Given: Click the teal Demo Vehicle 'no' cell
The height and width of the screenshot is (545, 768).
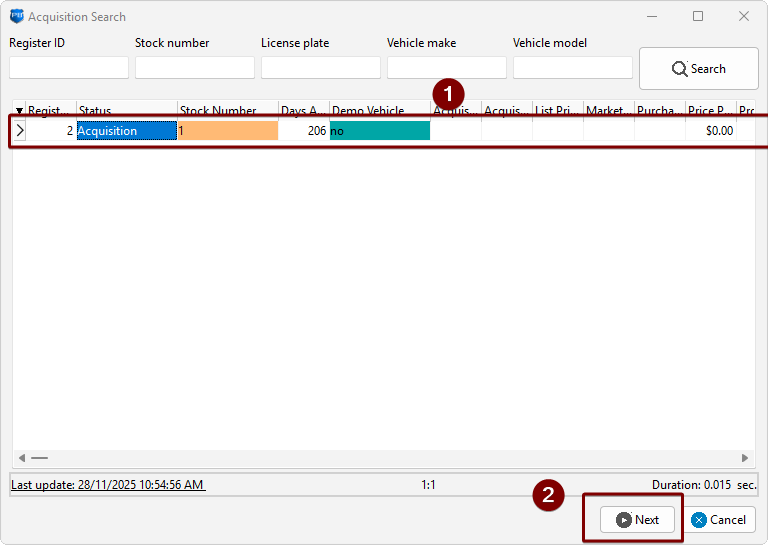Looking at the screenshot, I should click(x=380, y=131).
